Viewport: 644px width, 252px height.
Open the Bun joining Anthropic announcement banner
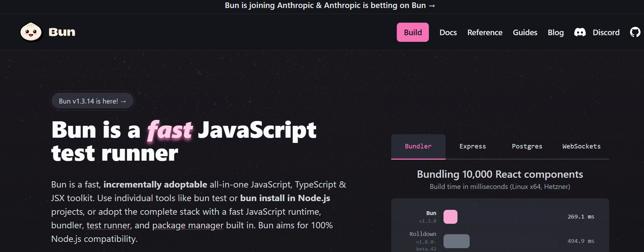pyautogui.click(x=330, y=6)
